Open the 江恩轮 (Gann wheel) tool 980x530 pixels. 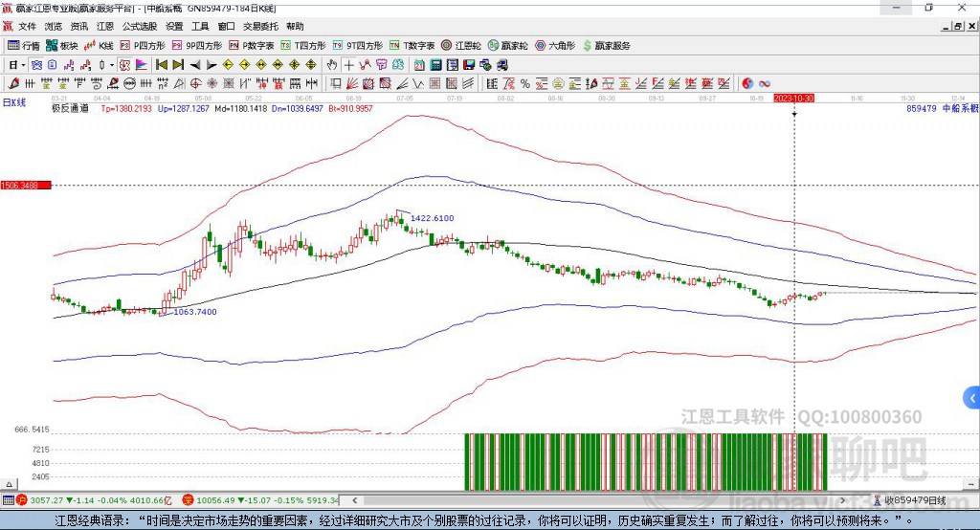[464, 45]
